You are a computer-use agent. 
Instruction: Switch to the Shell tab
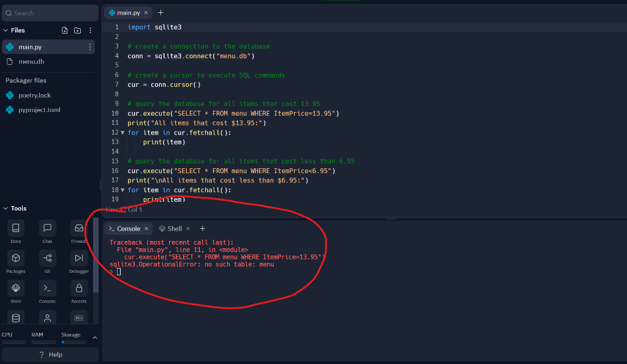click(173, 228)
